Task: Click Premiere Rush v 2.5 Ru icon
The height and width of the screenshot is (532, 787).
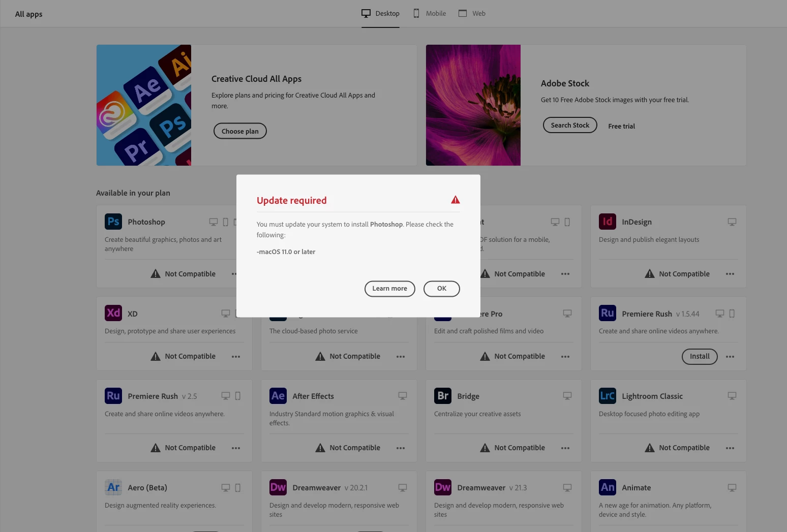Action: pos(113,396)
